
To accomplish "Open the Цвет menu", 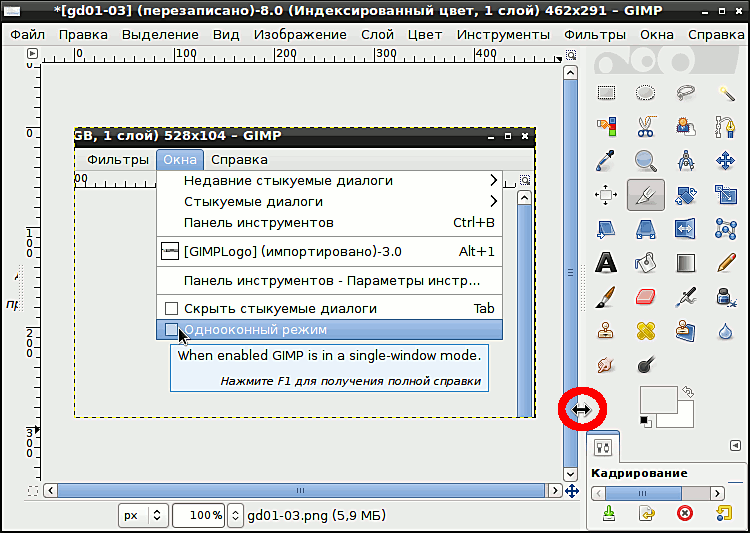I will tap(425, 34).
